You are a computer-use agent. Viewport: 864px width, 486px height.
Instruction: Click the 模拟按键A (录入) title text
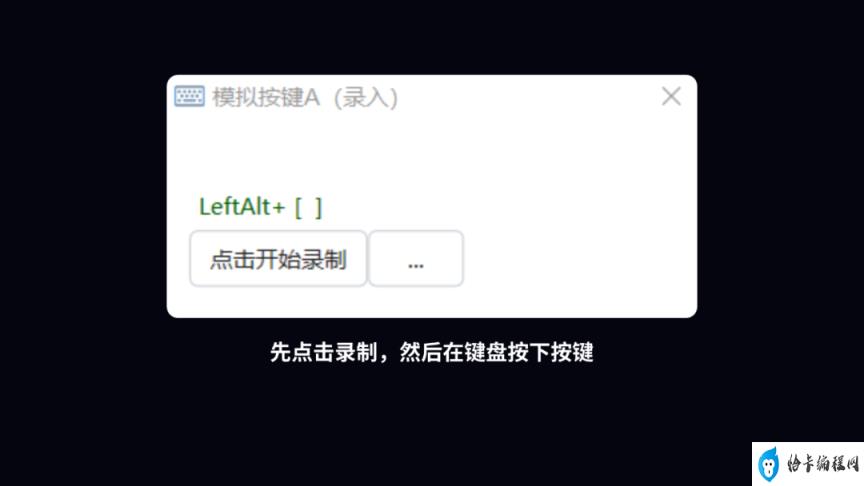coord(305,98)
